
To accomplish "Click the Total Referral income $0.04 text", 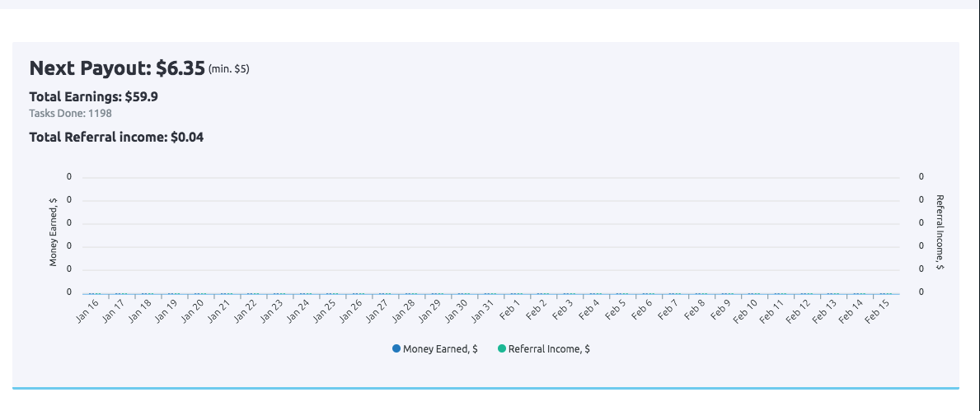I will (x=116, y=137).
